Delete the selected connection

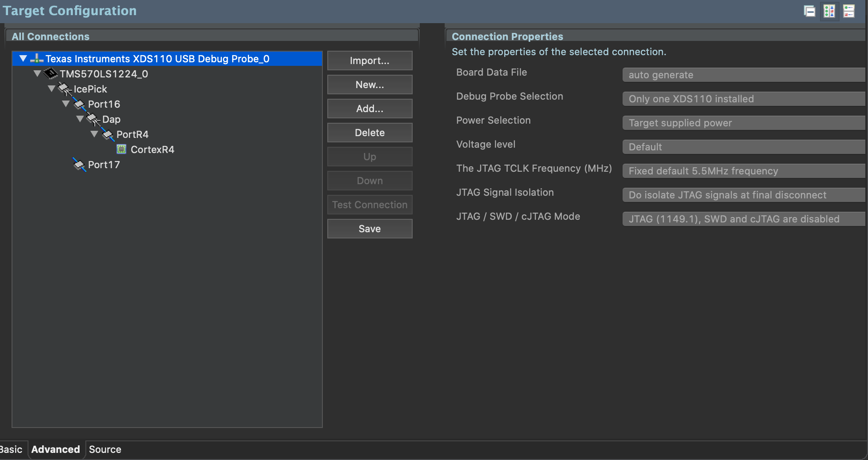370,133
